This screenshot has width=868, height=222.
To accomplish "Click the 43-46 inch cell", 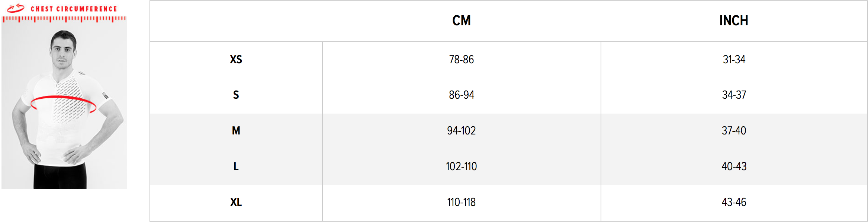I will (x=734, y=202).
